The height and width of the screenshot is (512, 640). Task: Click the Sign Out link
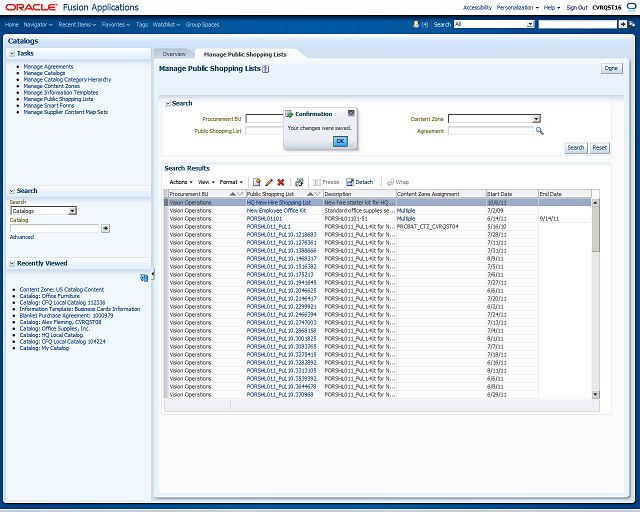pos(577,7)
